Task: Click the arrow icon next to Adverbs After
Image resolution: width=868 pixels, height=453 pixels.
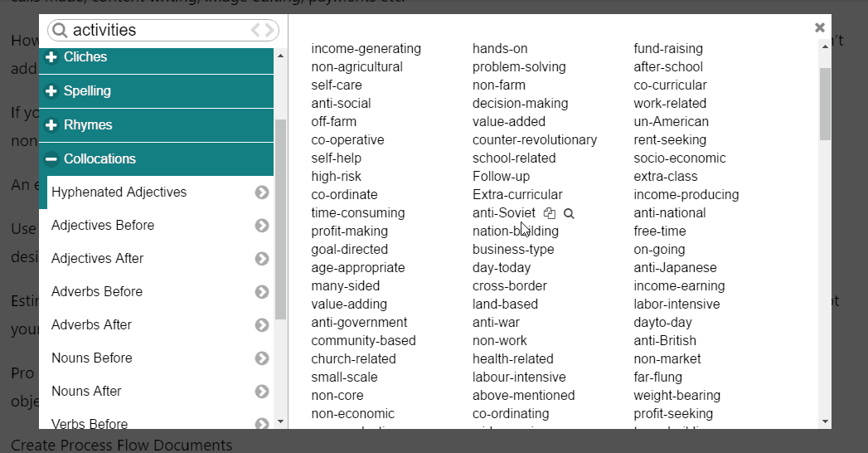Action: click(x=262, y=325)
